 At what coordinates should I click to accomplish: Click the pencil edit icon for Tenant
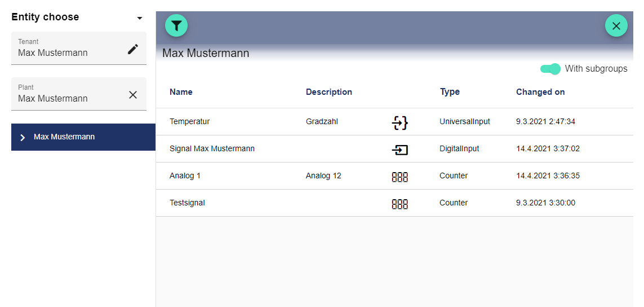pyautogui.click(x=132, y=49)
